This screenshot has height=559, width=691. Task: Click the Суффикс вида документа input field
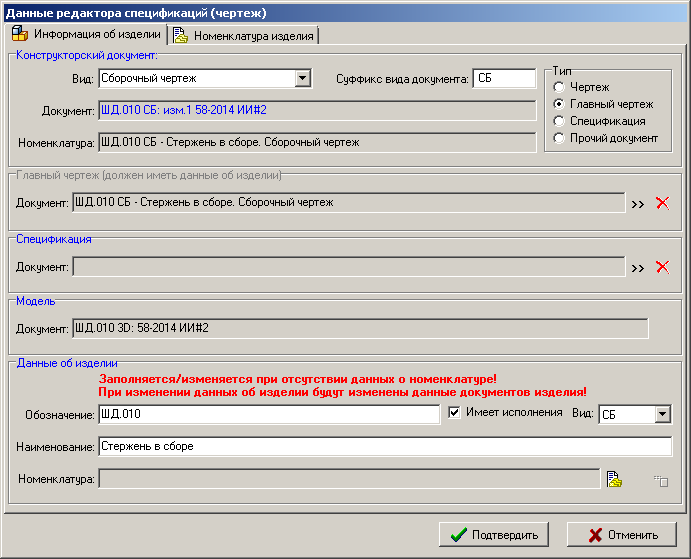tap(505, 79)
